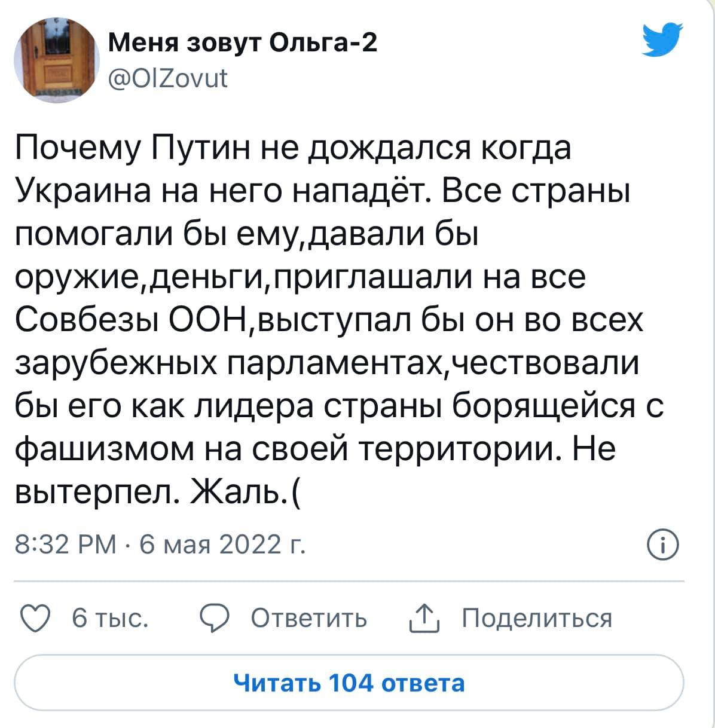The width and height of the screenshot is (715, 728).
Task: Open the Читать 104 ответа button
Action: point(349,682)
